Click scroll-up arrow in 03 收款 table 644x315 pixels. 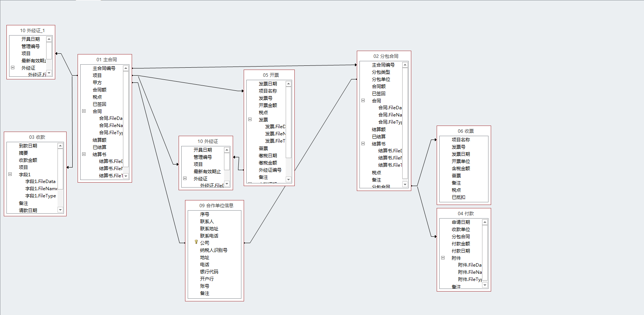coord(60,146)
